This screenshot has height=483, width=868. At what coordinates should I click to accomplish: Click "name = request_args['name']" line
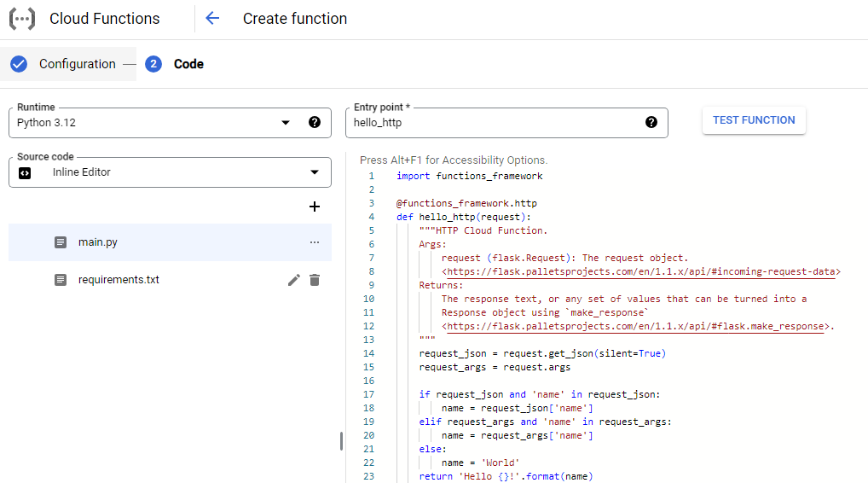click(517, 435)
